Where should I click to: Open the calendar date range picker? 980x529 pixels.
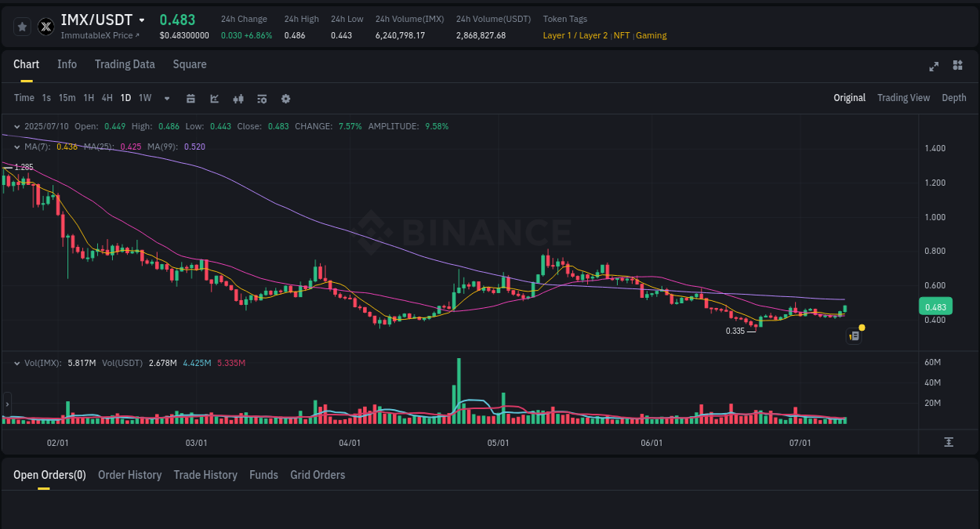(x=191, y=98)
